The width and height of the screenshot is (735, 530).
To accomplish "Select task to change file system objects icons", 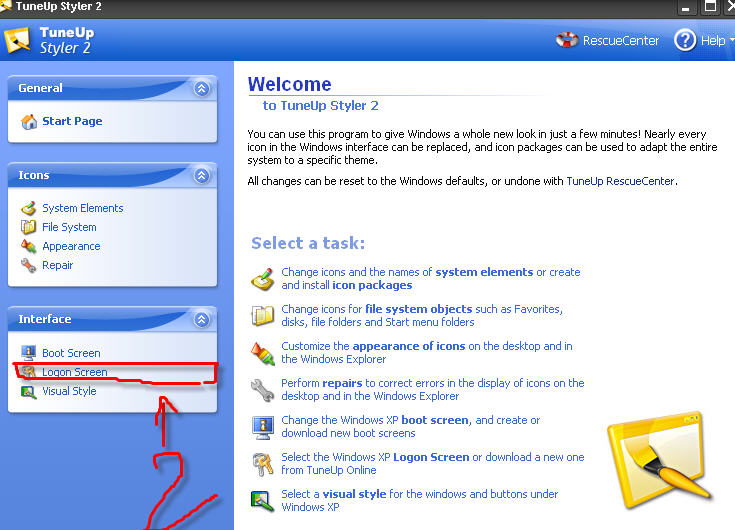I will pos(422,315).
